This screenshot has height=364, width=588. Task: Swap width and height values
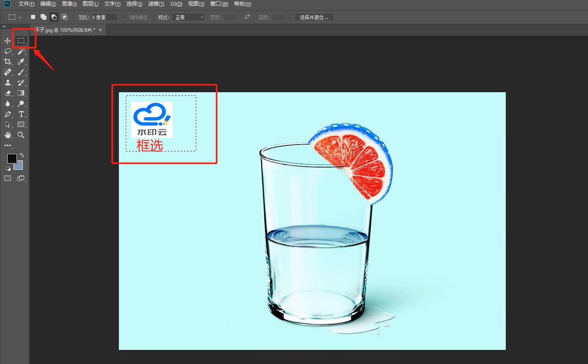click(247, 17)
